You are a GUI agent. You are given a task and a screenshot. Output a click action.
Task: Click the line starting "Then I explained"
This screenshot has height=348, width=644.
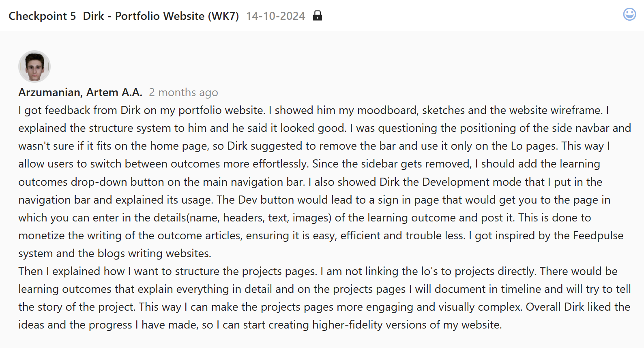point(162,271)
